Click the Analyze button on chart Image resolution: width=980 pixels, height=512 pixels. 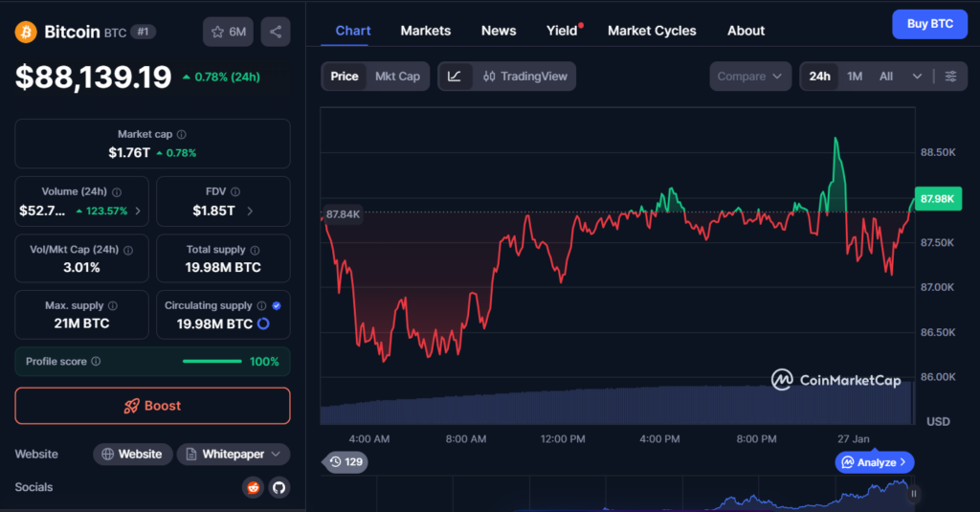(x=875, y=462)
